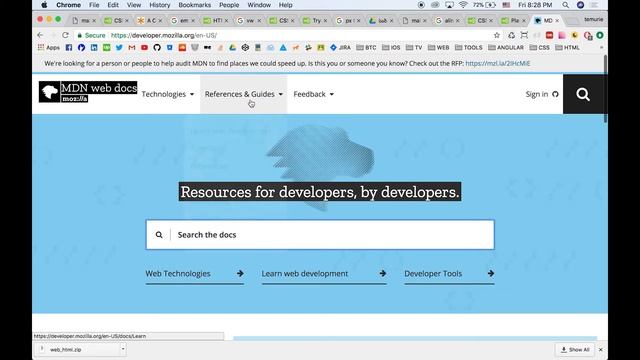Click the recycle-arrows extension icon
This screenshot has height=360, width=640.
click(x=511, y=36)
